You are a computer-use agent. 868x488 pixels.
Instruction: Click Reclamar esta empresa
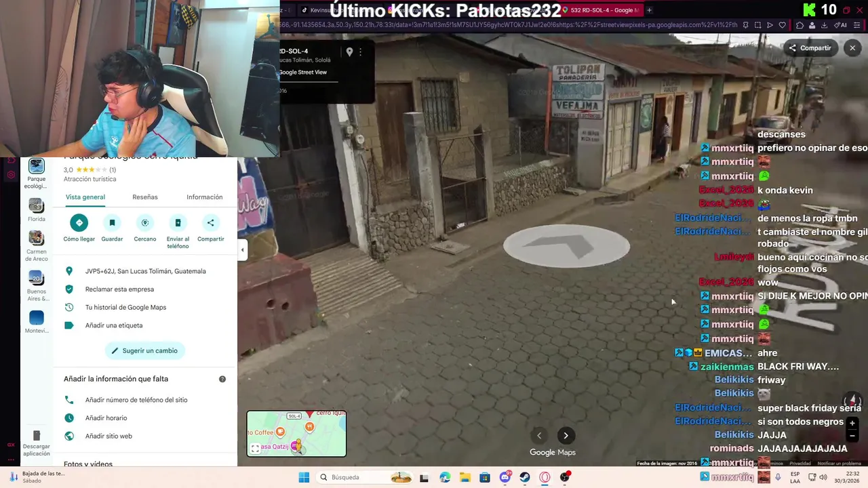tap(145, 289)
